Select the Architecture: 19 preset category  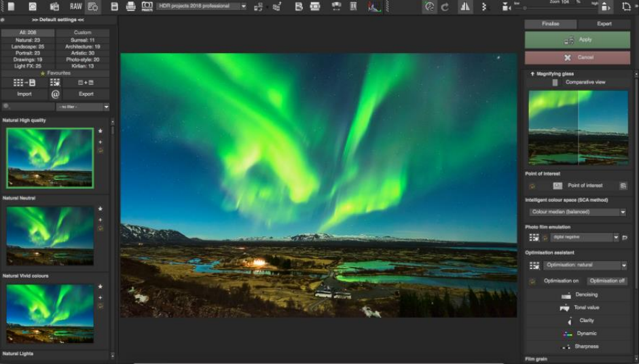click(x=83, y=47)
